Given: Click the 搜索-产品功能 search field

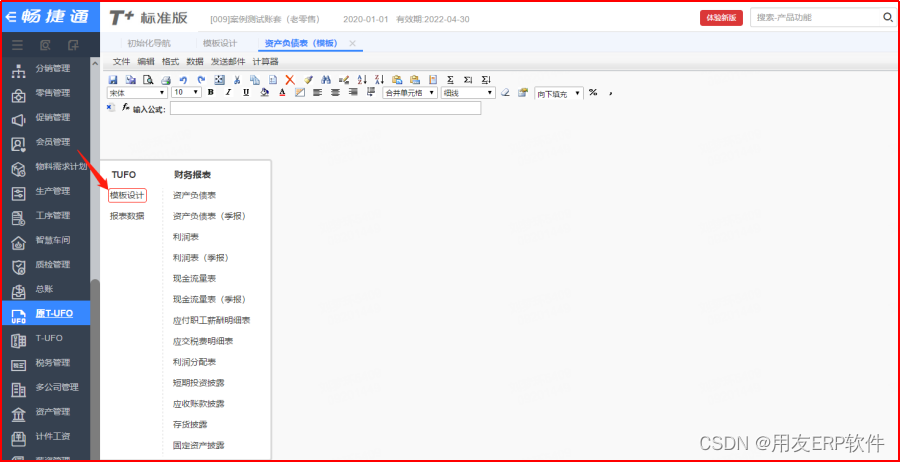Looking at the screenshot, I should tap(815, 18).
